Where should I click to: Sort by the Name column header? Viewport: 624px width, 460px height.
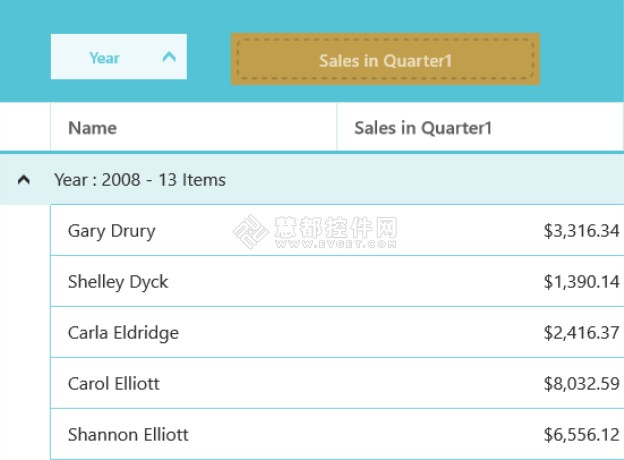tap(193, 127)
